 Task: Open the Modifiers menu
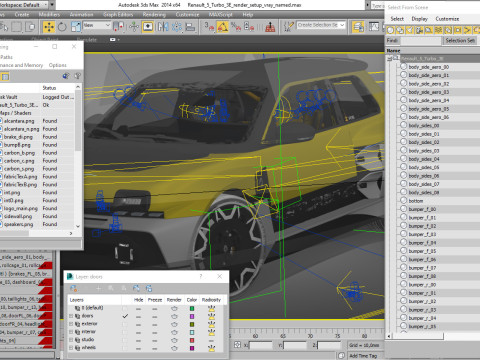pos(49,15)
